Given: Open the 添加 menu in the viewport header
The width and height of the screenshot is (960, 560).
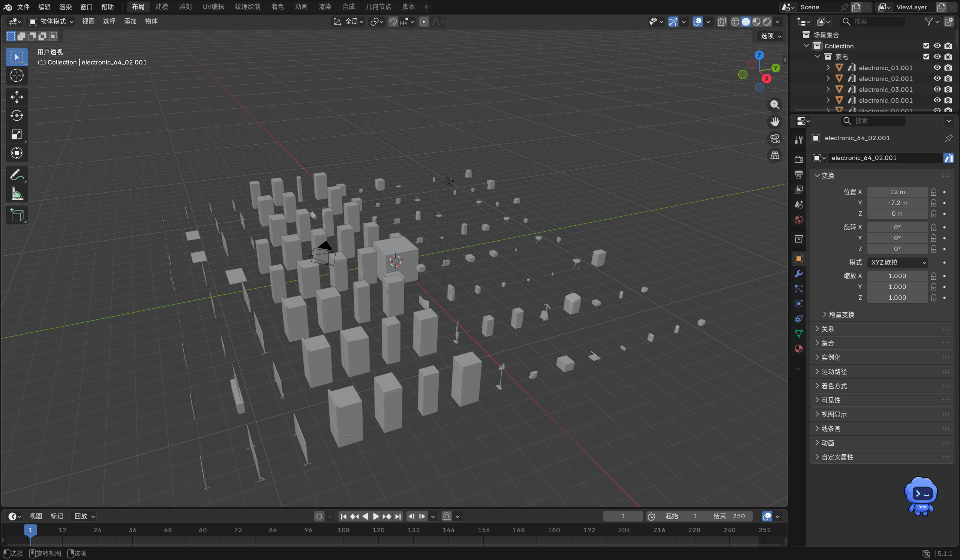Looking at the screenshot, I should coord(130,22).
